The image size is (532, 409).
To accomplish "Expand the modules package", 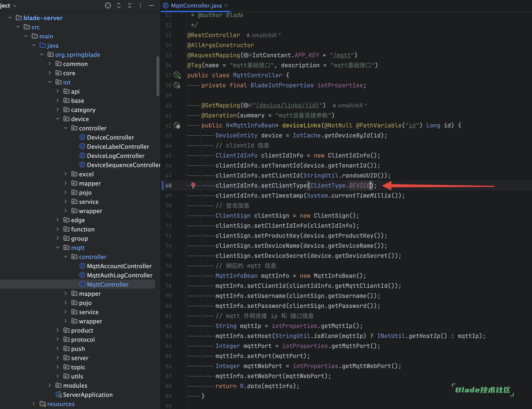I will [x=50, y=385].
